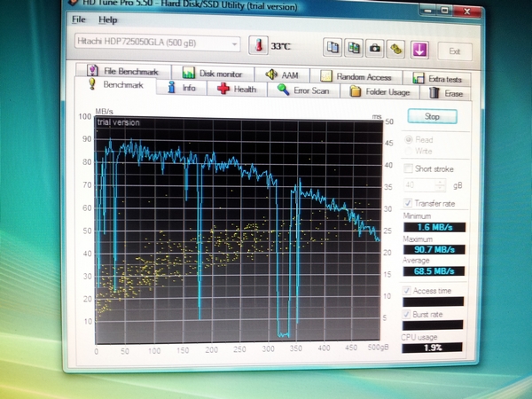This screenshot has height=399, width=532.
Task: Switch to the Erase tab
Action: point(445,93)
